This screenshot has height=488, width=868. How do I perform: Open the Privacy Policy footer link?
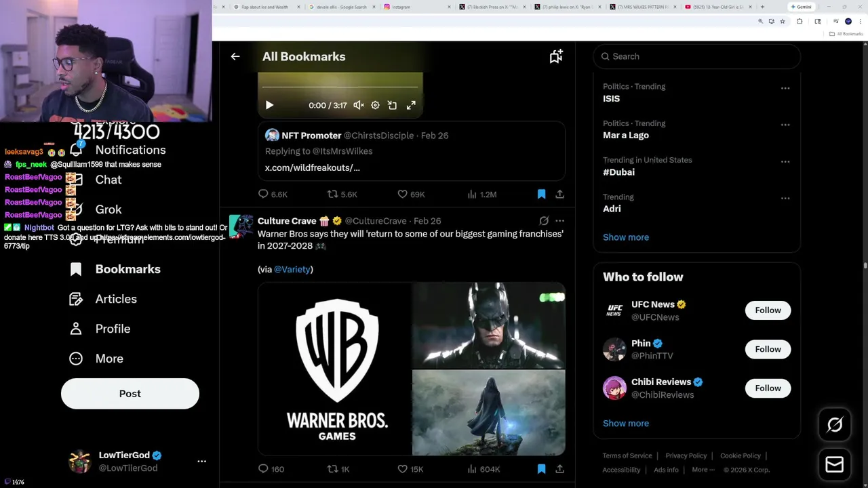(686, 455)
